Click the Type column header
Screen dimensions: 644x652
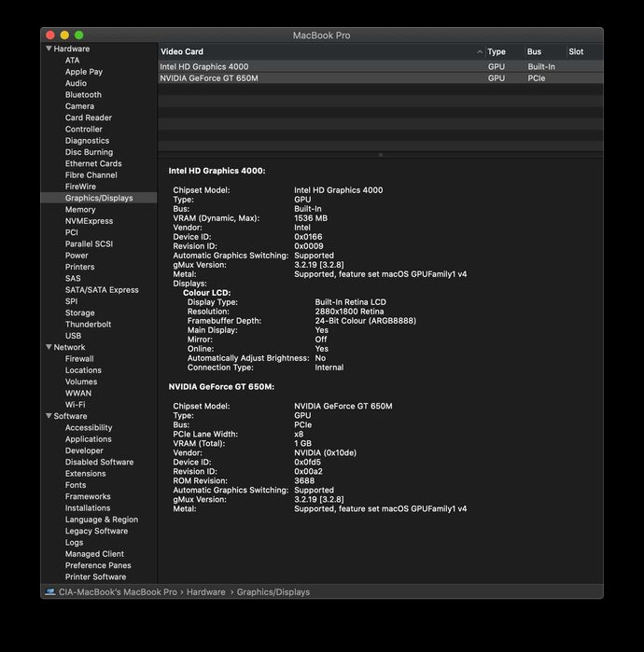tap(497, 51)
